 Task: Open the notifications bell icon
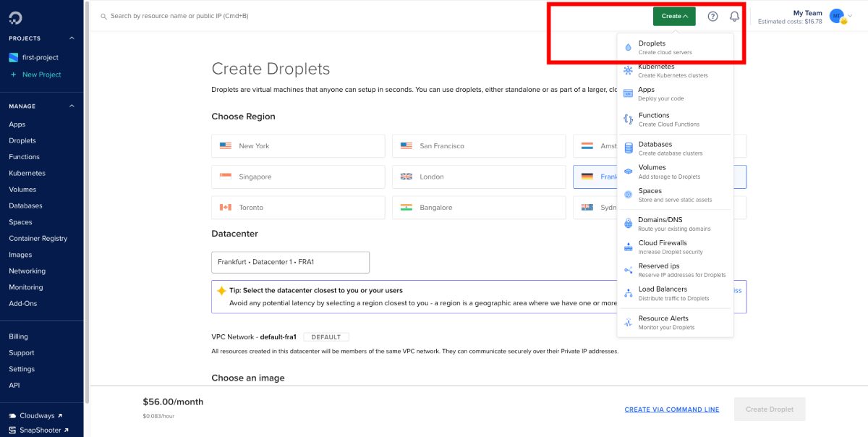tap(734, 16)
